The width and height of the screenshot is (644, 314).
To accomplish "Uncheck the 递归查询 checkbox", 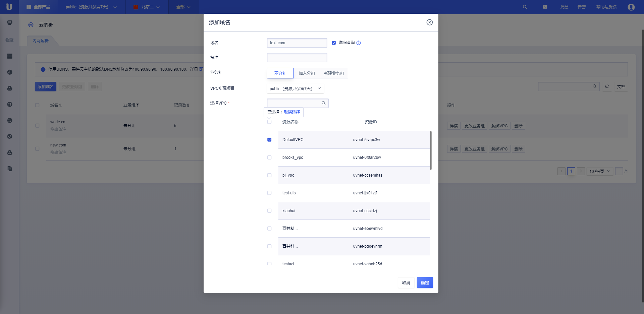I will (334, 43).
